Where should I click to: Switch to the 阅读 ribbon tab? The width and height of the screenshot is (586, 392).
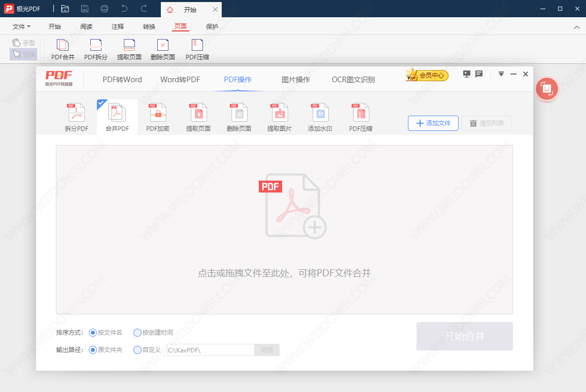(x=86, y=26)
